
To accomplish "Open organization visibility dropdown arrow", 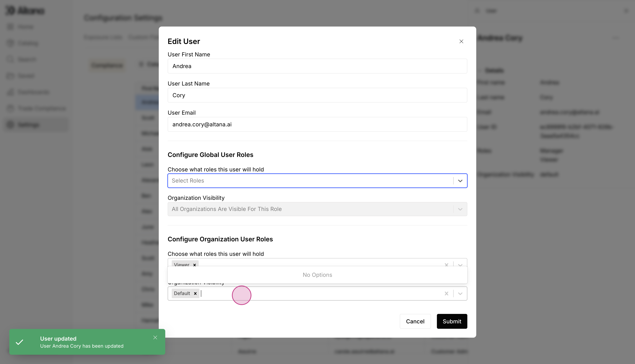I will coord(460,293).
